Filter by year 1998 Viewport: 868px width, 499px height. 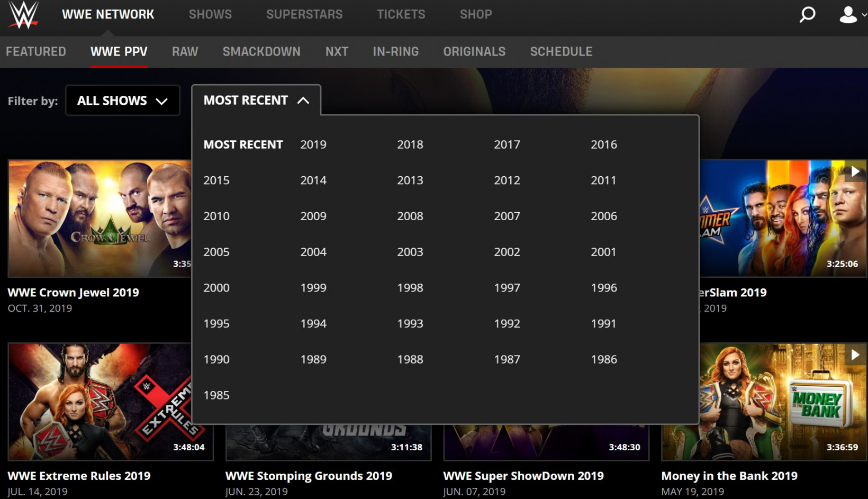point(410,288)
